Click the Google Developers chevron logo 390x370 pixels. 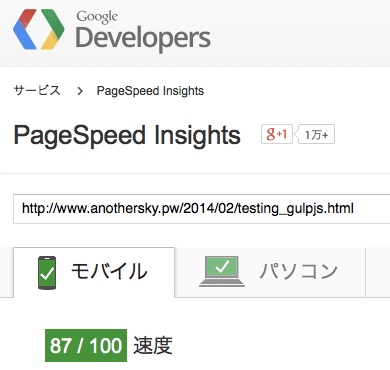(39, 29)
